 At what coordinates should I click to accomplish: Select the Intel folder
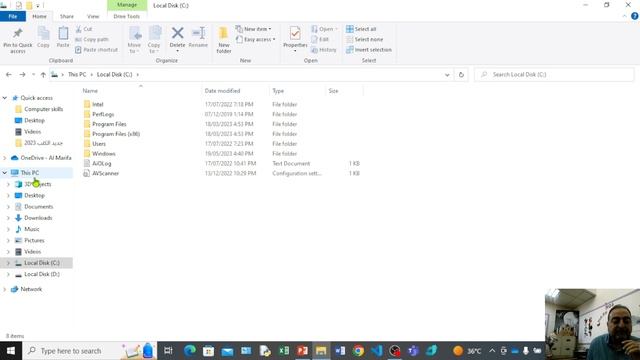pos(98,104)
